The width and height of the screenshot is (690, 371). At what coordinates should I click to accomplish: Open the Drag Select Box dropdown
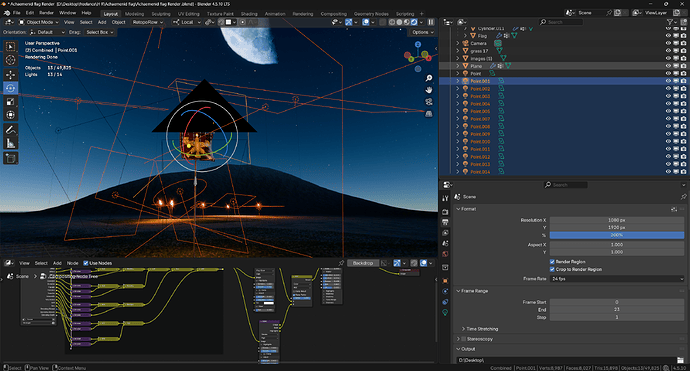pos(99,32)
